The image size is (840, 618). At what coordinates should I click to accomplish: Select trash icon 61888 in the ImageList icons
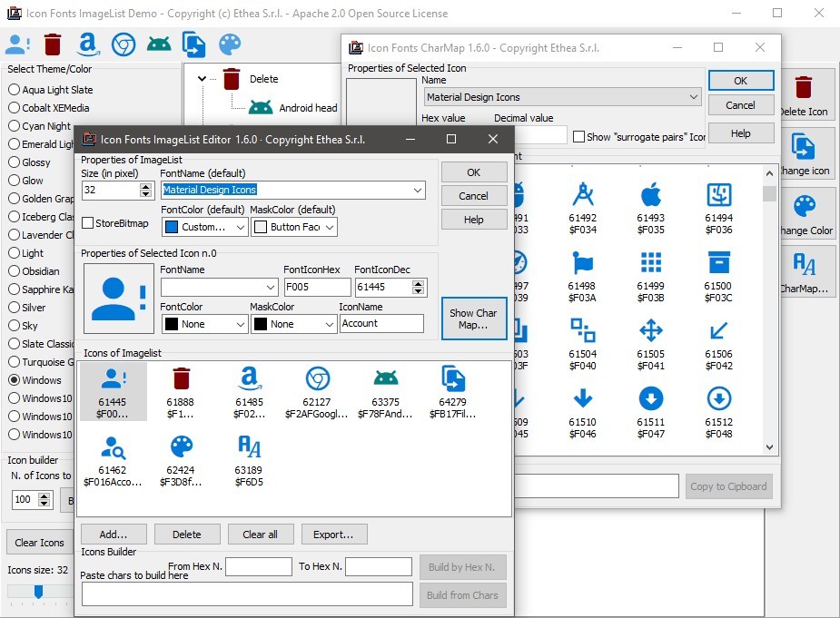point(181,391)
